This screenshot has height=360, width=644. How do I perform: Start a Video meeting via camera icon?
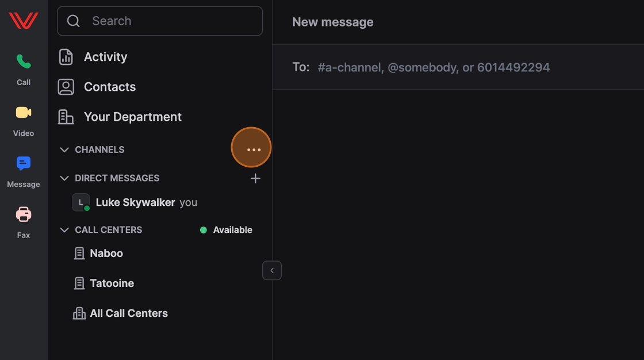[x=24, y=113]
